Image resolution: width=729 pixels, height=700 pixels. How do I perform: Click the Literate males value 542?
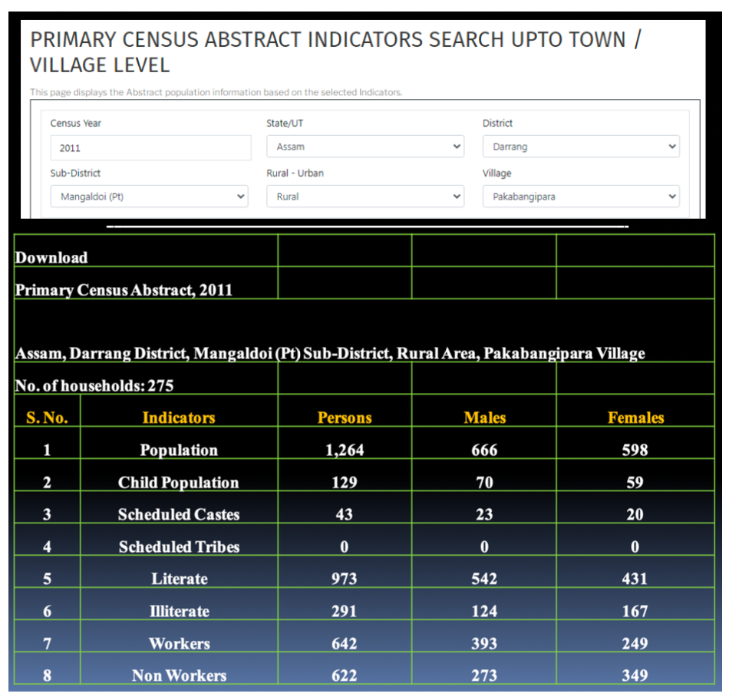coord(484,579)
